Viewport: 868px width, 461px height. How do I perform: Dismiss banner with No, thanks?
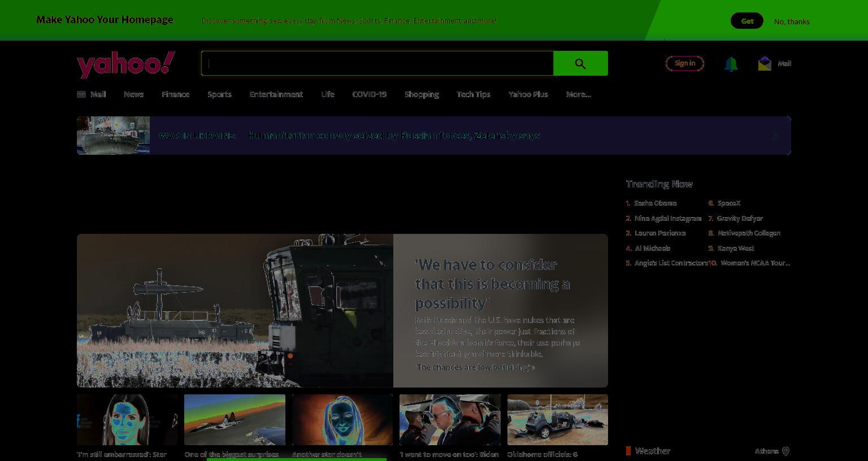point(792,21)
